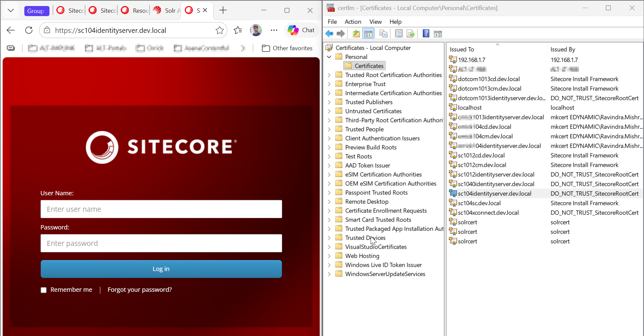Focus the Password input field
The height and width of the screenshot is (336, 644).
[161, 243]
